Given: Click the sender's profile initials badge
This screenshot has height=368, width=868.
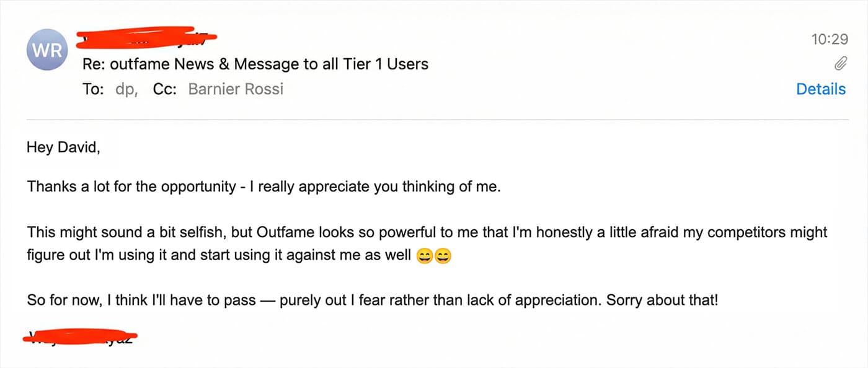Looking at the screenshot, I should tap(47, 50).
